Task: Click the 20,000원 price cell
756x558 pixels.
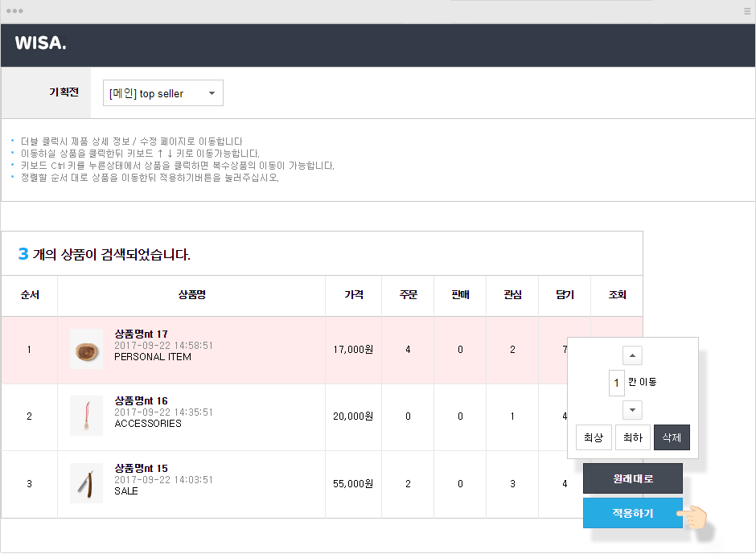Action: click(x=353, y=416)
